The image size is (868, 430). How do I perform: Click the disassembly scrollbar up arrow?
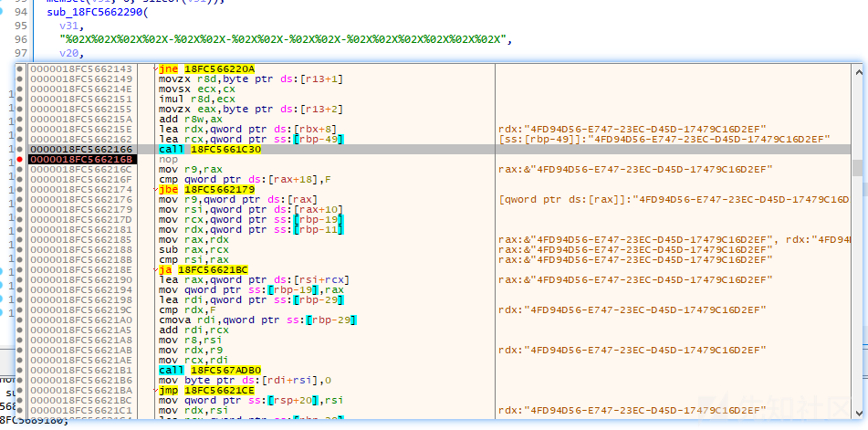857,70
